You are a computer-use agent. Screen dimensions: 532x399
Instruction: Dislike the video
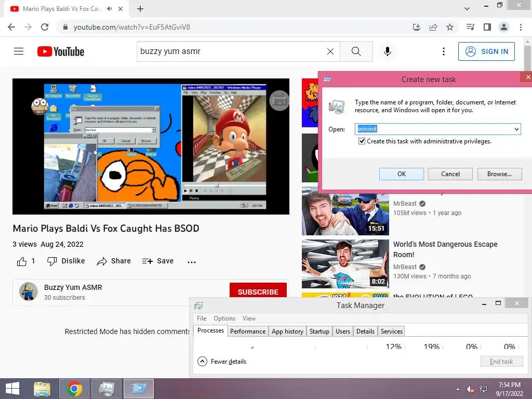coord(66,261)
